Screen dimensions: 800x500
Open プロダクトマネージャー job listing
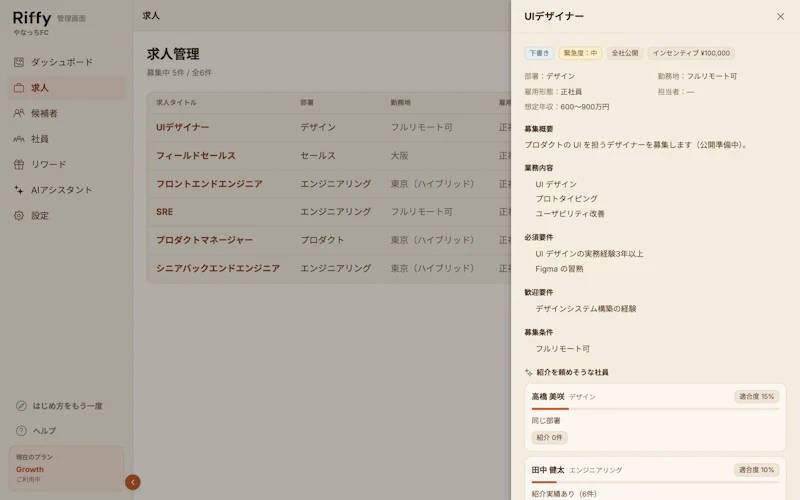204,240
